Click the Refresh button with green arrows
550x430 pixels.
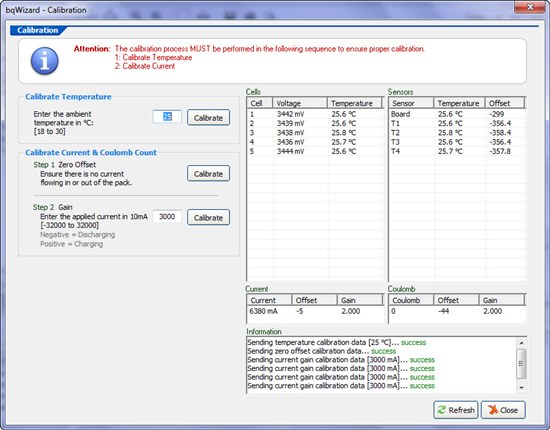click(456, 410)
